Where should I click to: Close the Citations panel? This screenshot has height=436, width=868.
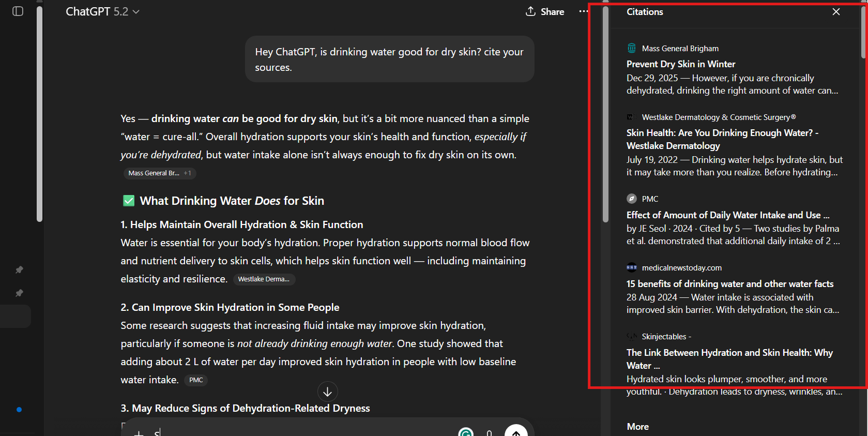pos(836,12)
